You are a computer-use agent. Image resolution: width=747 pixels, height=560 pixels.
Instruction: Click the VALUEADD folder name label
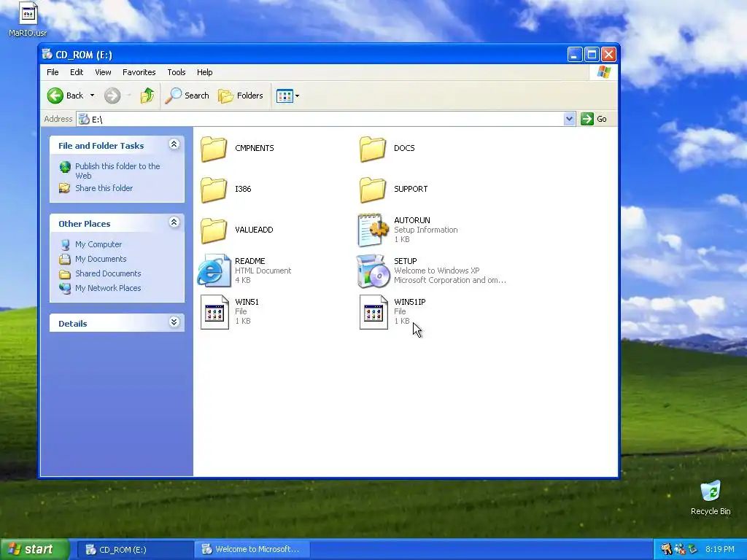(x=254, y=230)
